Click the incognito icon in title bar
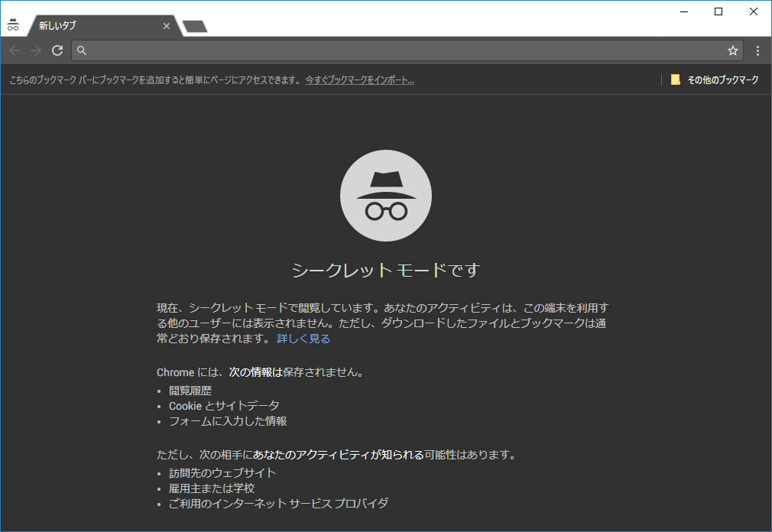The height and width of the screenshot is (532, 772). 13,24
